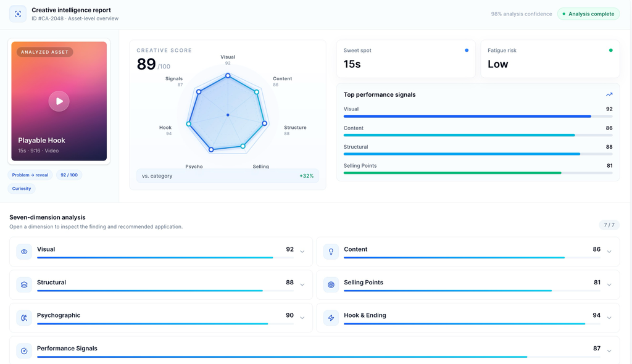Click the gauge icon of Performance Signals

pos(24,350)
